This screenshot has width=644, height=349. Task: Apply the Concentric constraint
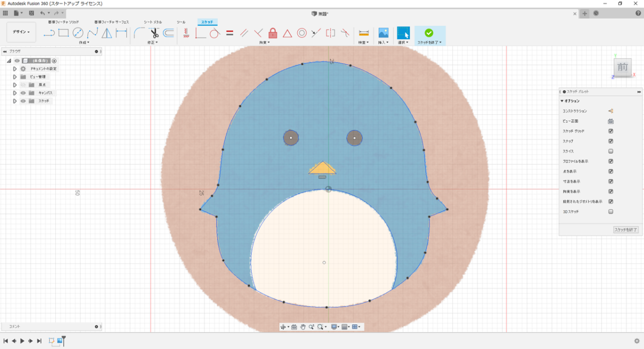point(302,33)
